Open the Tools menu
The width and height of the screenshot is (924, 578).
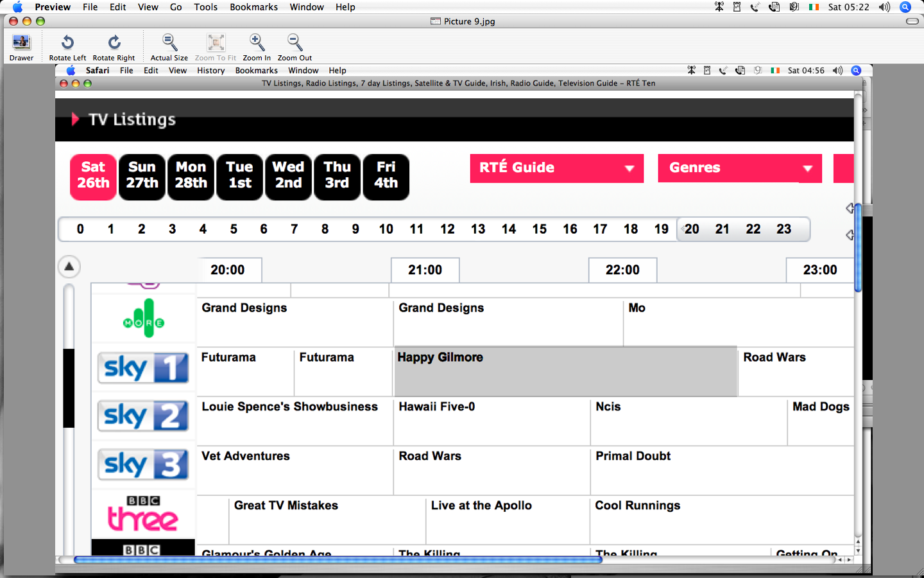pyautogui.click(x=205, y=7)
